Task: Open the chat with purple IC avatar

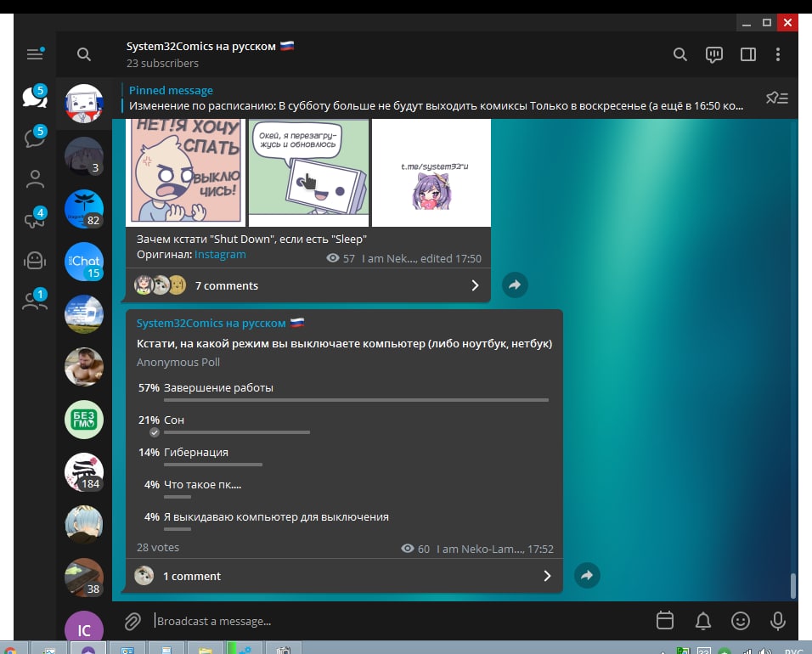Action: pos(84,626)
